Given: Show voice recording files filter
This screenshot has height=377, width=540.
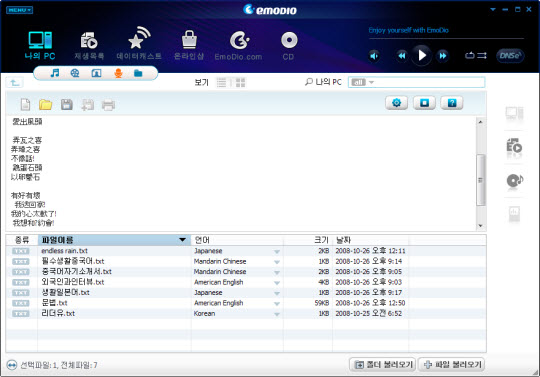Looking at the screenshot, I should click(118, 73).
